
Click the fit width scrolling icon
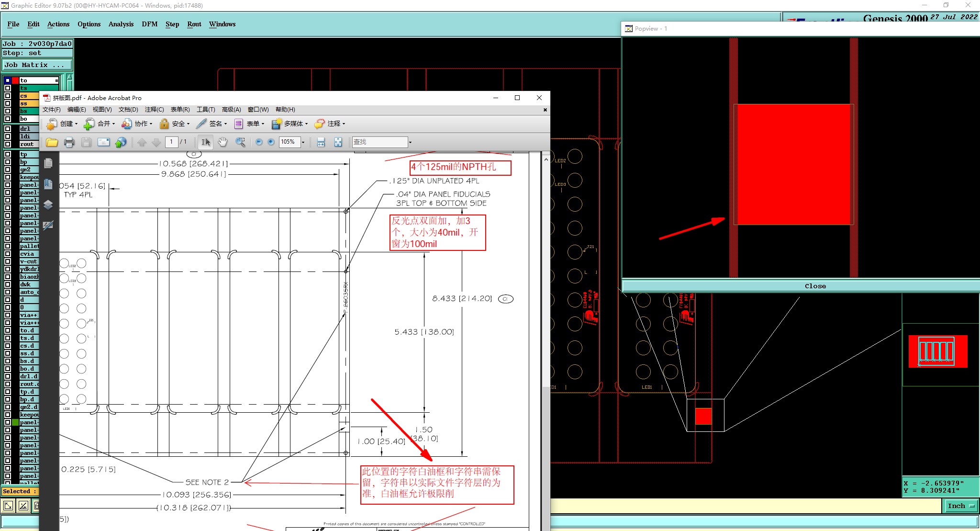321,142
